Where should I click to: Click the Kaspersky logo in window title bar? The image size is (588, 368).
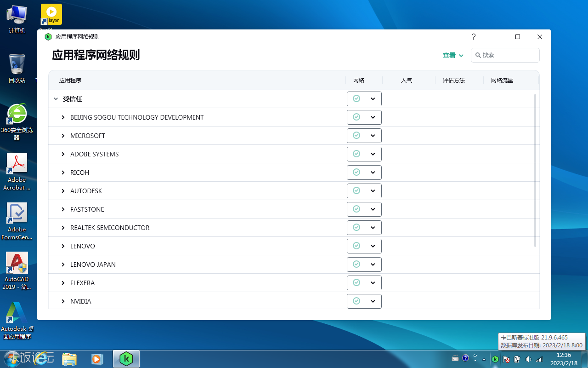tap(48, 37)
